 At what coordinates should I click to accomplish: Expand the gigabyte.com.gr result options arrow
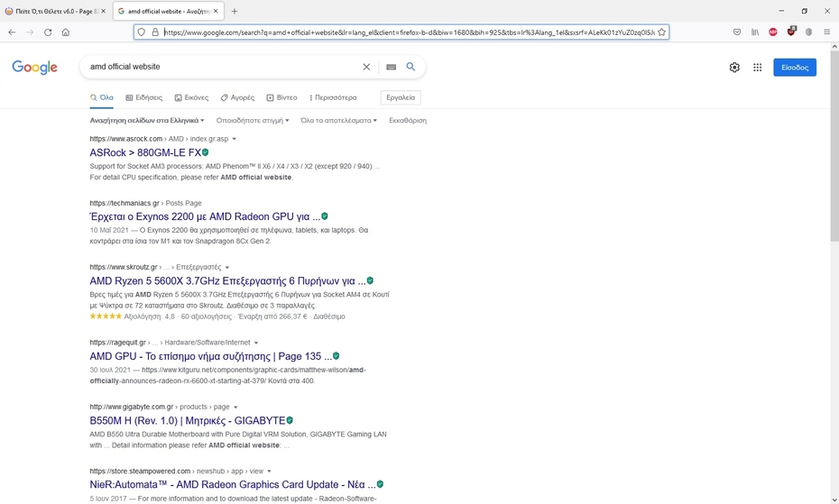235,408
